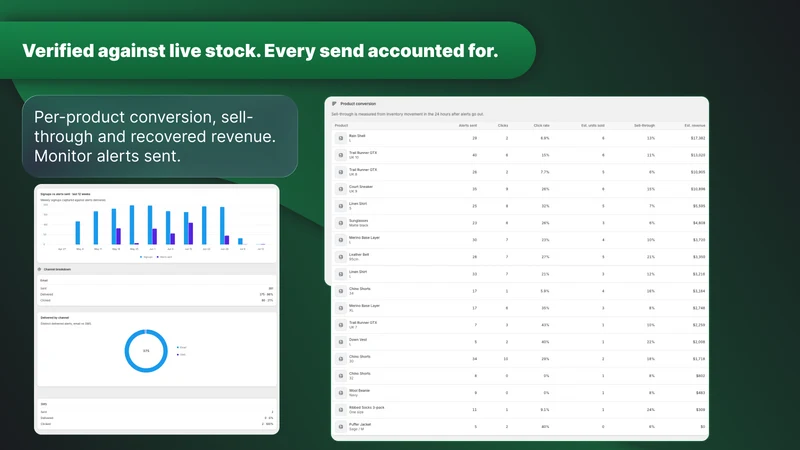Select the Down Vest product name
The height and width of the screenshot is (450, 800).
tap(358, 340)
